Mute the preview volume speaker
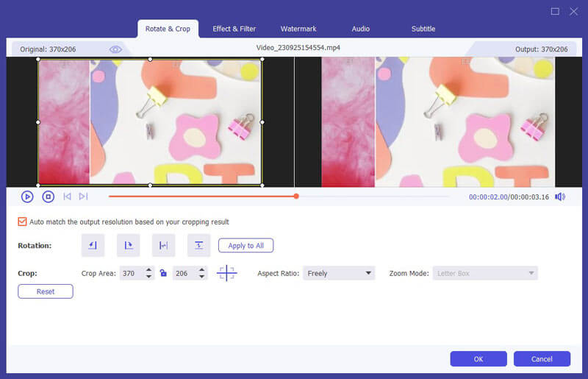This screenshot has width=588, height=379. [x=560, y=196]
